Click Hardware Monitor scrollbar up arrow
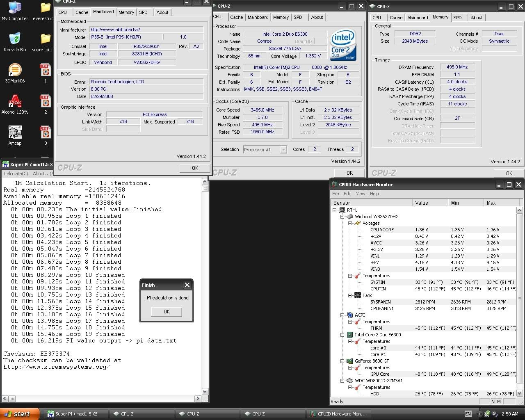The width and height of the screenshot is (525, 420). click(x=520, y=210)
